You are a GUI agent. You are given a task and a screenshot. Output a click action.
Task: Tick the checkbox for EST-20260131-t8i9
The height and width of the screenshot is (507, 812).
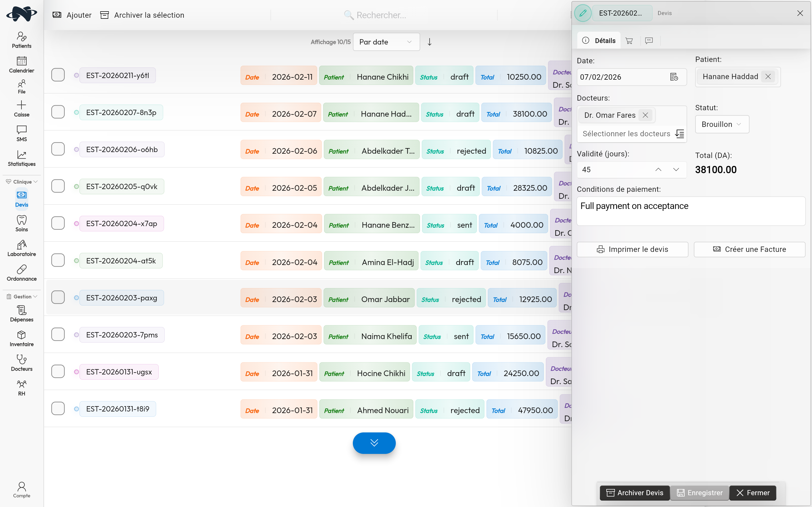[58, 408]
